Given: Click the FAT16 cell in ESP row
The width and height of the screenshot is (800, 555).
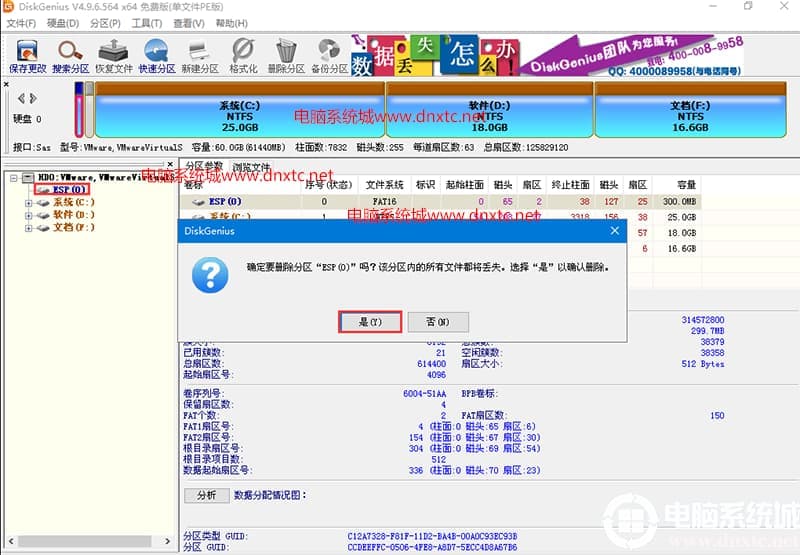Looking at the screenshot, I should tap(384, 202).
